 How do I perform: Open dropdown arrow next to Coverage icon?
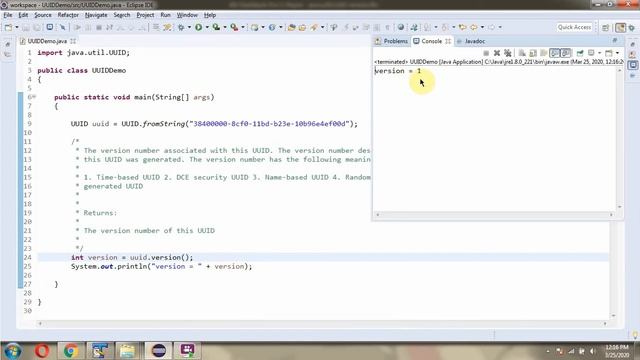click(225, 27)
